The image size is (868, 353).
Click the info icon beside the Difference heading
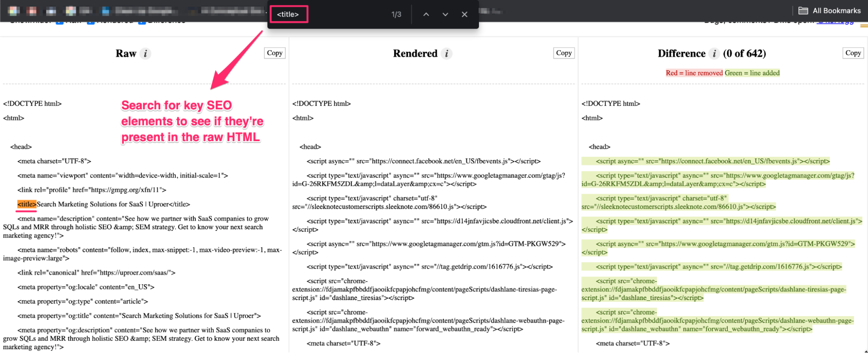coord(714,53)
